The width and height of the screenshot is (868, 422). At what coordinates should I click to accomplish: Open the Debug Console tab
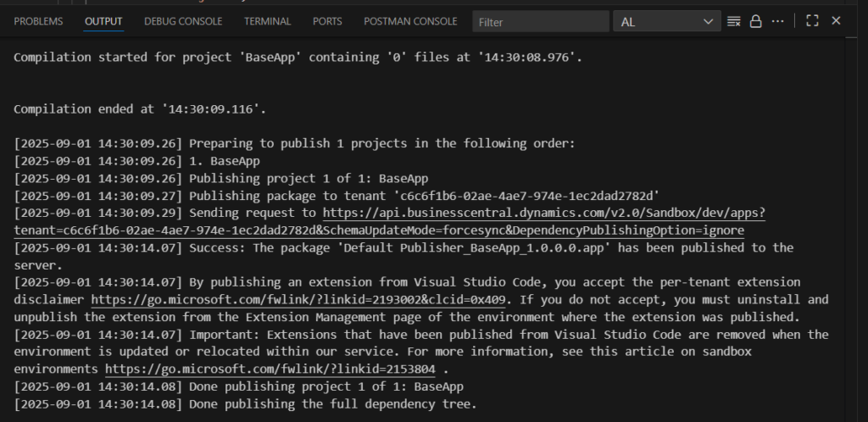(x=183, y=21)
